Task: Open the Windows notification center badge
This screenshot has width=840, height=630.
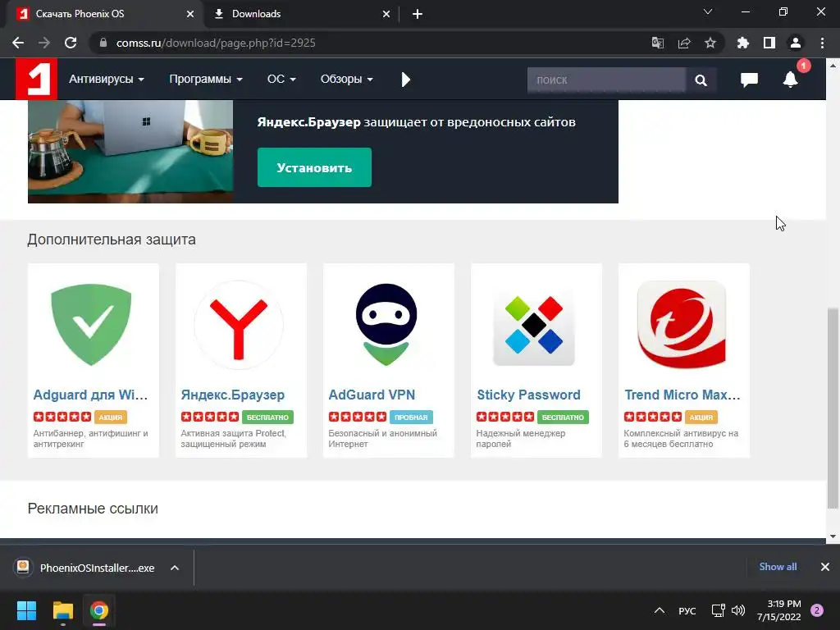Action: [x=817, y=610]
